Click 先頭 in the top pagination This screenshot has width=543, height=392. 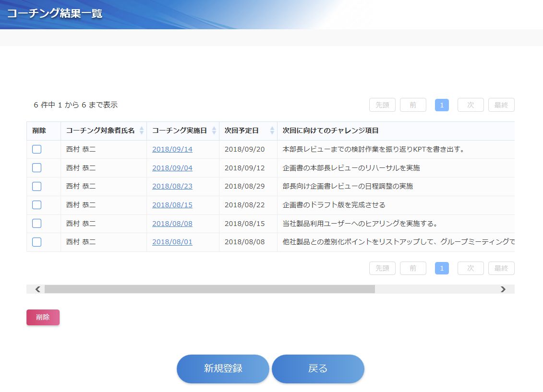pyautogui.click(x=382, y=105)
